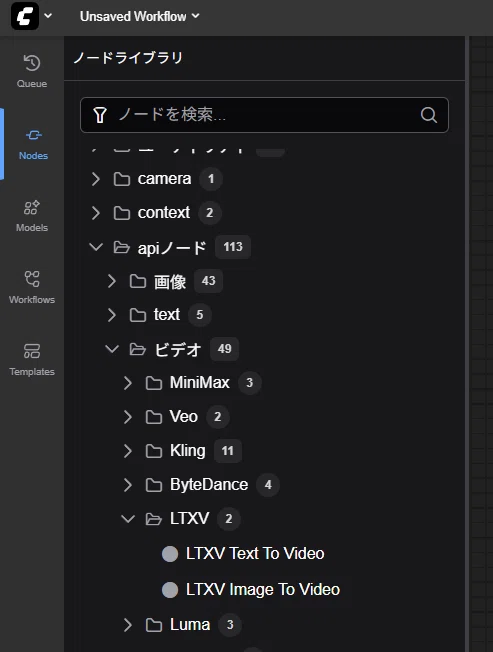Viewport: 493px width, 652px height.
Task: Focus the ノードを検索 search field
Action: tap(264, 115)
